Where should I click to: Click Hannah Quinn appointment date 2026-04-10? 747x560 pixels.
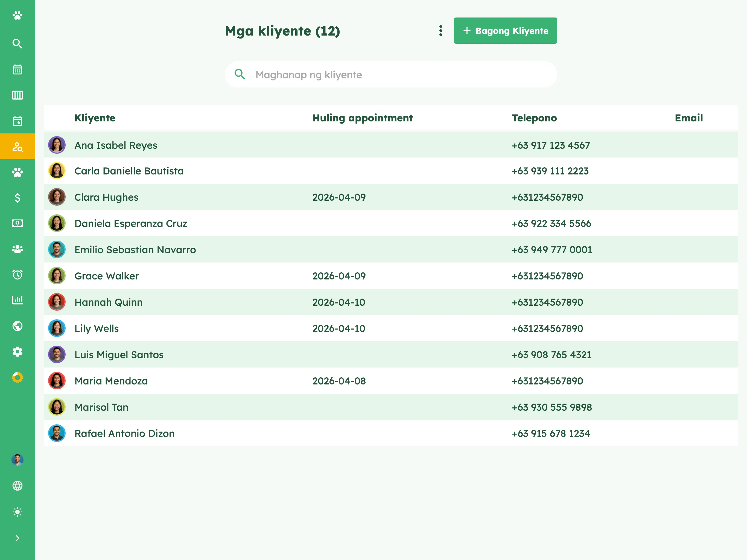(x=339, y=302)
